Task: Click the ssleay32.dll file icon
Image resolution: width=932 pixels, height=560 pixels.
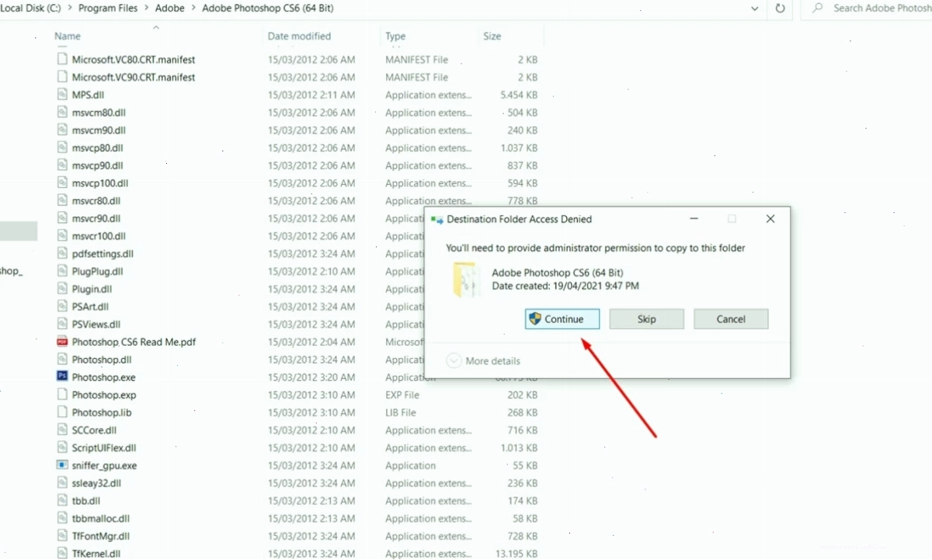Action: [62, 483]
